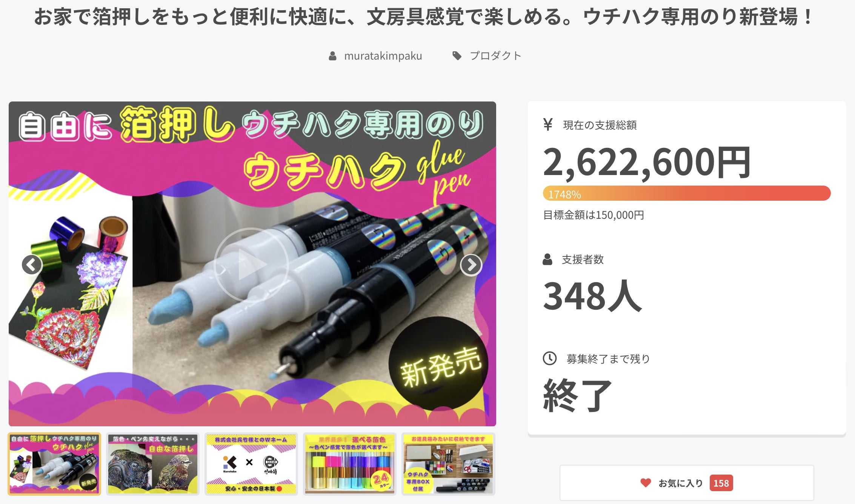
Task: Select thumbnail showing 24 foil colors
Action: coord(350,464)
